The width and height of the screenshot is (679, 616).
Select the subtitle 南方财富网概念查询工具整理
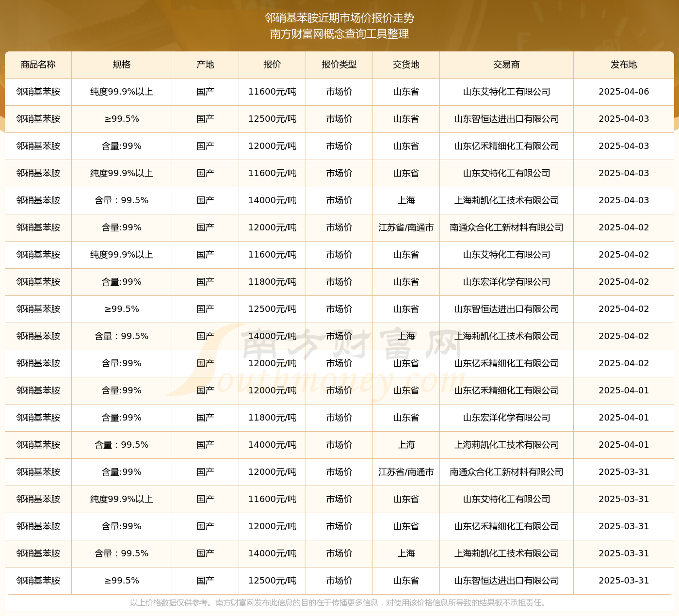click(x=339, y=34)
